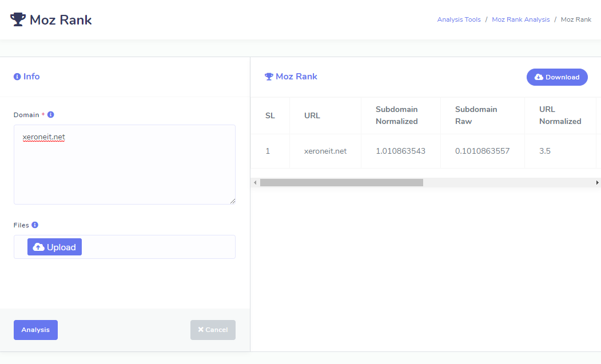This screenshot has width=601, height=364.
Task: Click the right arrow of horizontal table scrollbar
Action: click(597, 182)
